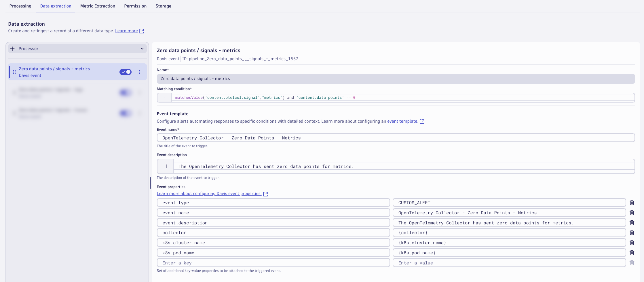
Task: Click the k8s.cluster.name key field
Action: [273, 243]
